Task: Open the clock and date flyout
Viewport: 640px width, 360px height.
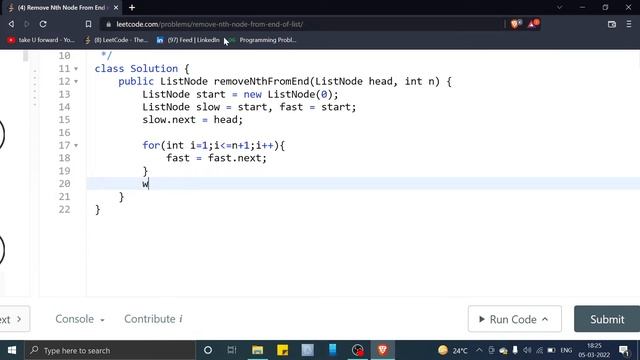Action: pyautogui.click(x=594, y=350)
